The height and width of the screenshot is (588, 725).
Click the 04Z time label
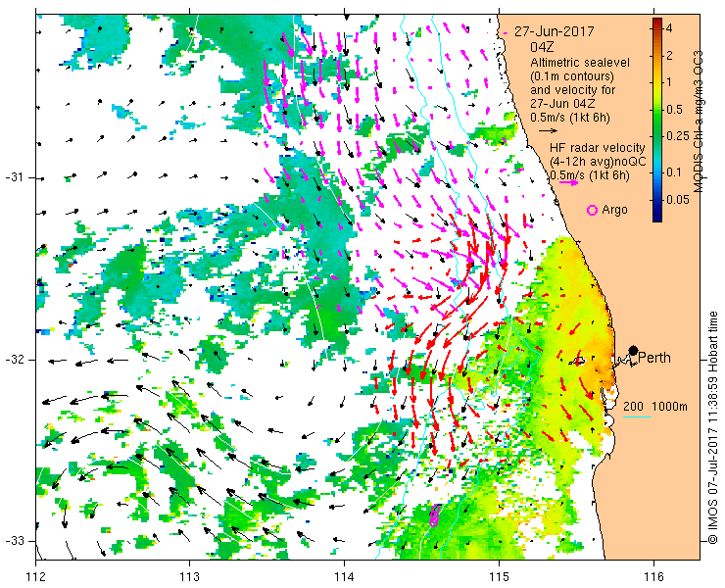(542, 47)
